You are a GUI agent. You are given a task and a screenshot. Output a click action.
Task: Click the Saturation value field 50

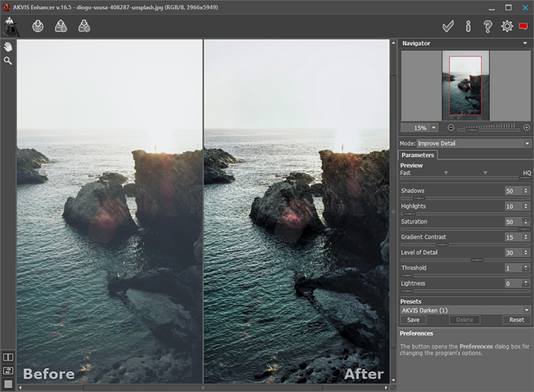(x=513, y=222)
